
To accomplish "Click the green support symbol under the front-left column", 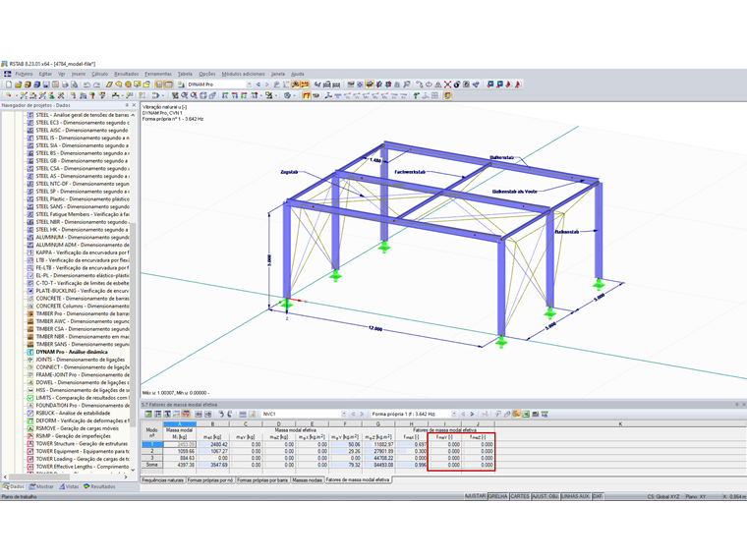I will click(x=286, y=304).
